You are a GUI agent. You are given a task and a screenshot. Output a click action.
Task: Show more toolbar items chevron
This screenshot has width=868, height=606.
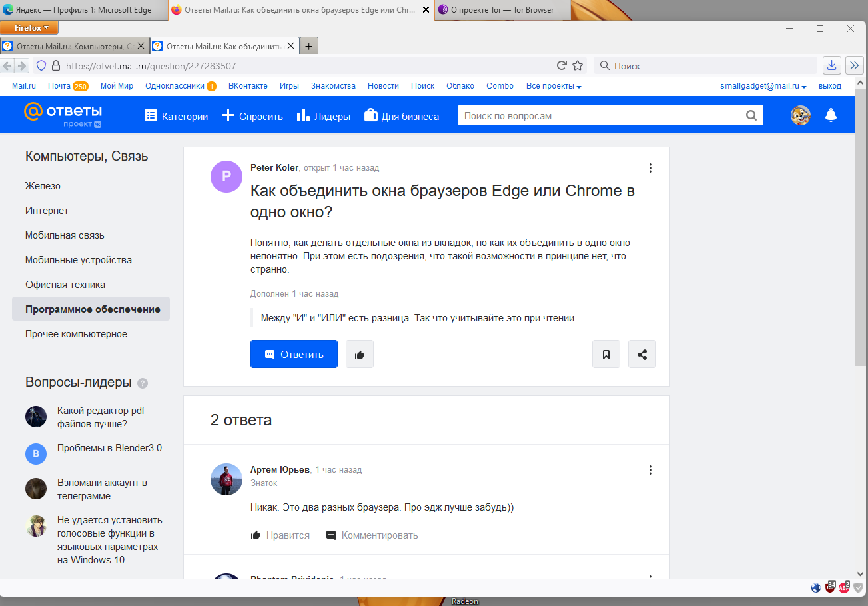(x=854, y=65)
